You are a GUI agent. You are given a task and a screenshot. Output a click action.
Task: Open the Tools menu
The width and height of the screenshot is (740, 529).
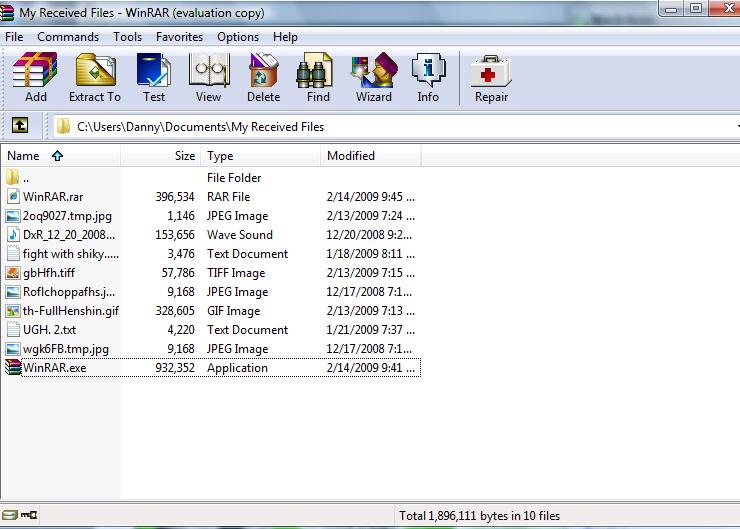(127, 37)
